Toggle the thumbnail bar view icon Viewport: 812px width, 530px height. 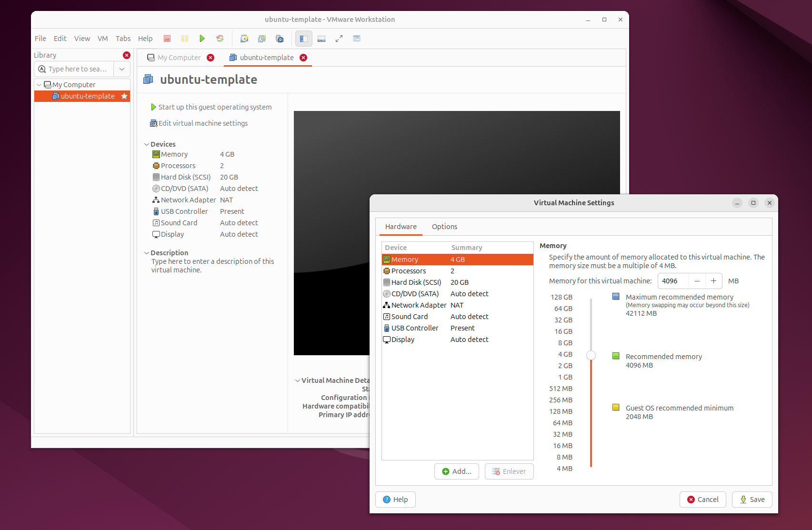coord(321,39)
